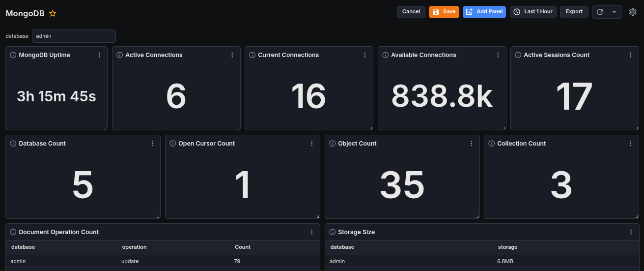Open the Last 1 Hour time picker
Screen dimensions: 644x271
tap(533, 12)
